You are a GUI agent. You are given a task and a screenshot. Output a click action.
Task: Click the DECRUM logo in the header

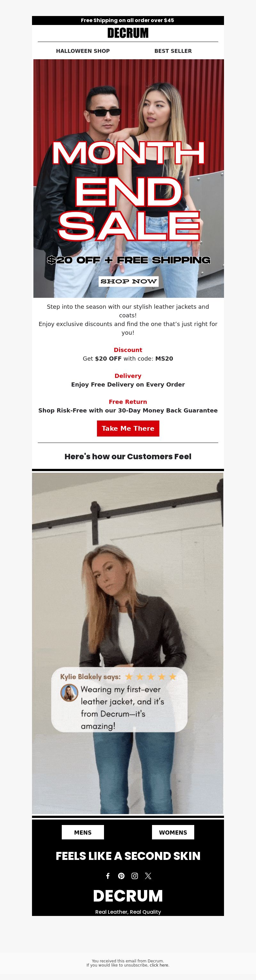pyautogui.click(x=128, y=33)
